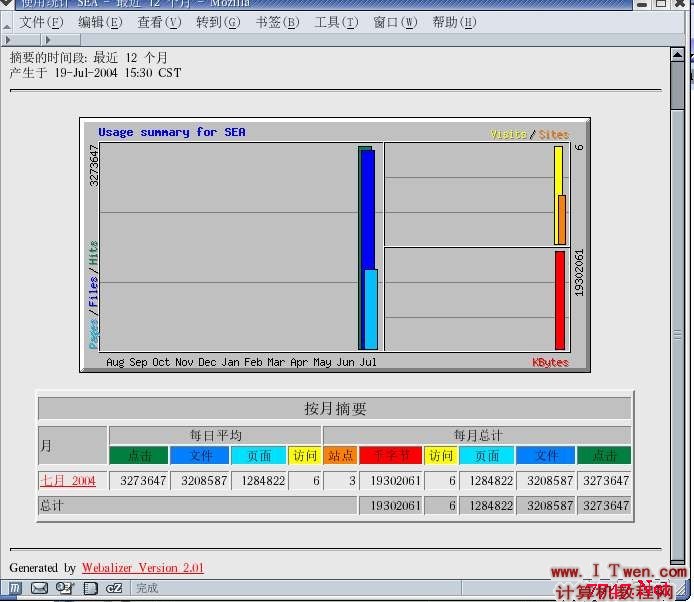Click the scrollbar up arrow

point(678,55)
